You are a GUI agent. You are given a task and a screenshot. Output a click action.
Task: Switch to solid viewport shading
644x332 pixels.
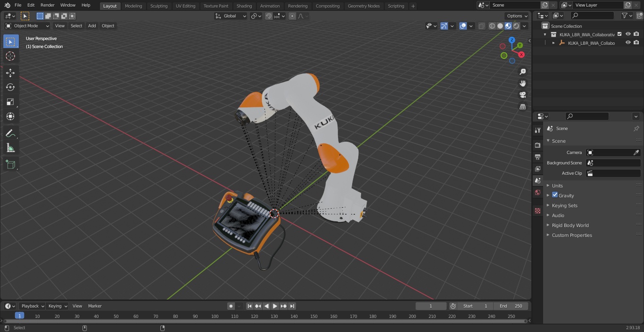(x=500, y=26)
